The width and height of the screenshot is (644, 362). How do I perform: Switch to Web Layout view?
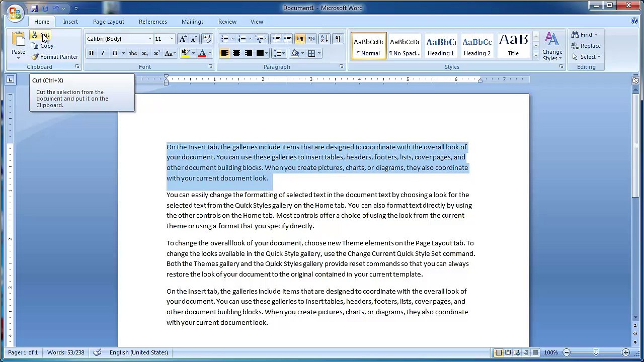point(517,352)
